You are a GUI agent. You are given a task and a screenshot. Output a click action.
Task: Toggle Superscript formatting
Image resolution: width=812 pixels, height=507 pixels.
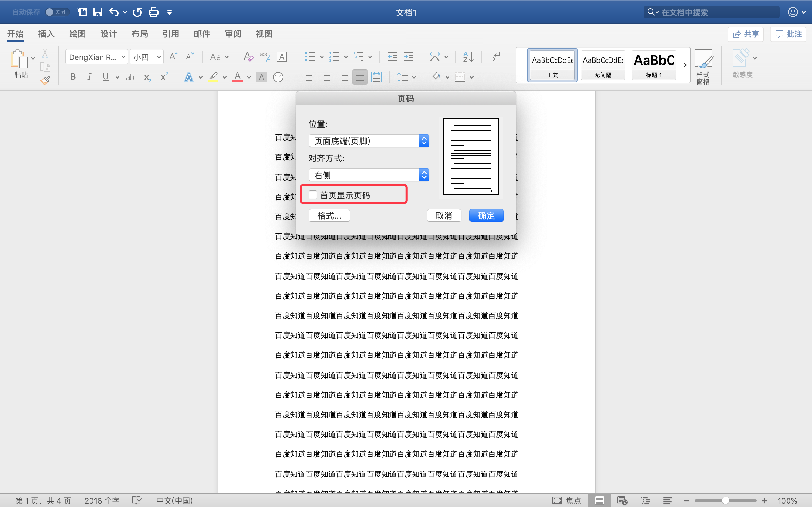click(164, 77)
